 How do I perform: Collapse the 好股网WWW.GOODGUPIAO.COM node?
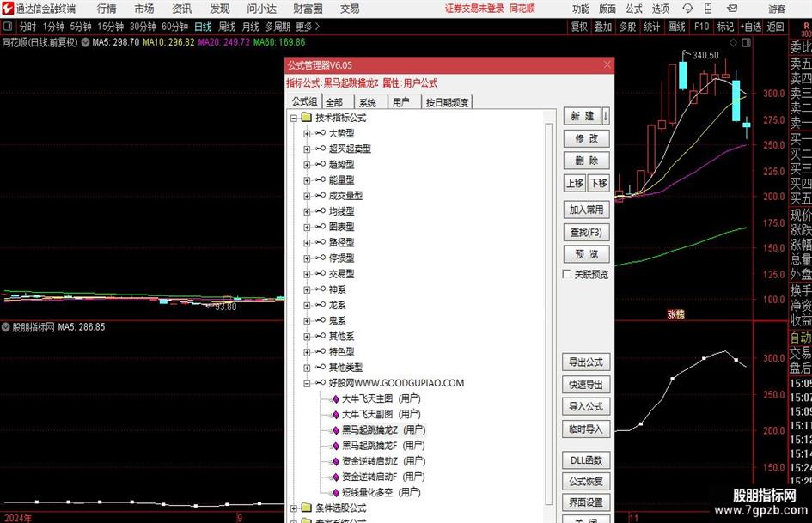coord(307,383)
